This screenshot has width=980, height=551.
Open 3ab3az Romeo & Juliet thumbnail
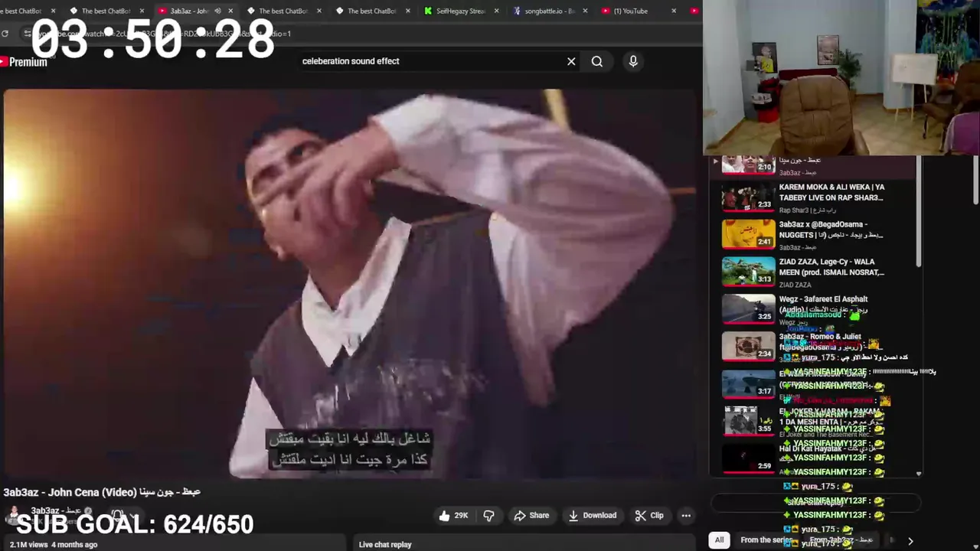[748, 347]
